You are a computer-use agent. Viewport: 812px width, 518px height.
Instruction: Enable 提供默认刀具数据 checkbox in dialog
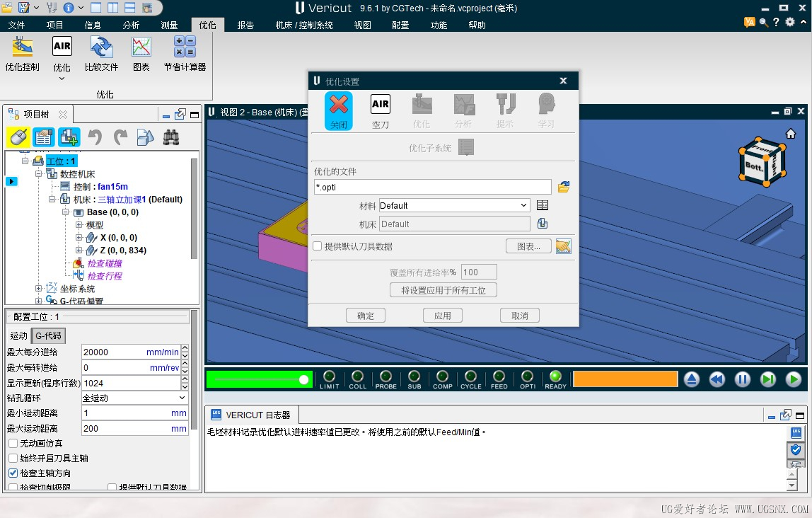[318, 246]
